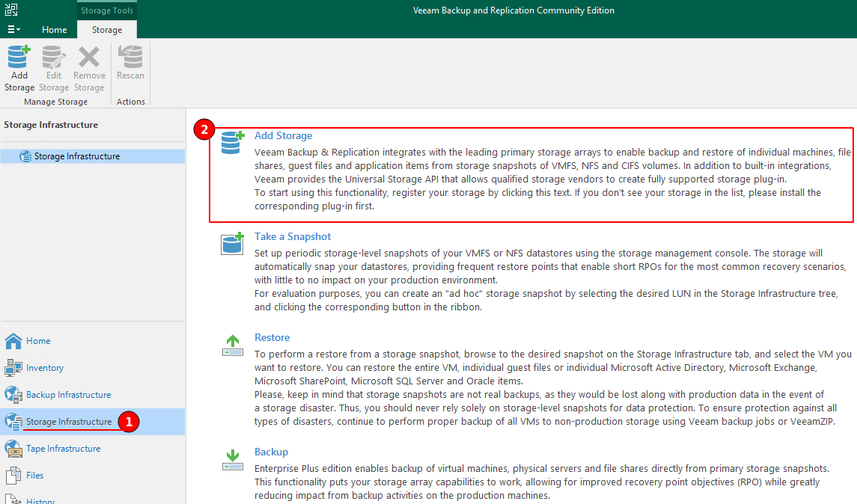The width and height of the screenshot is (857, 504).
Task: Switch to the Home ribbon tab
Action: tap(54, 29)
